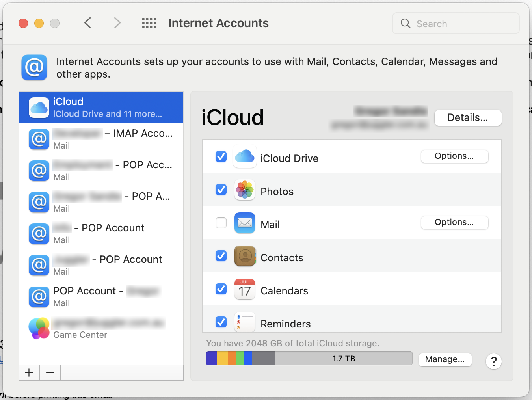Uncheck the iCloud Drive checkbox
532x400 pixels.
pos(221,157)
